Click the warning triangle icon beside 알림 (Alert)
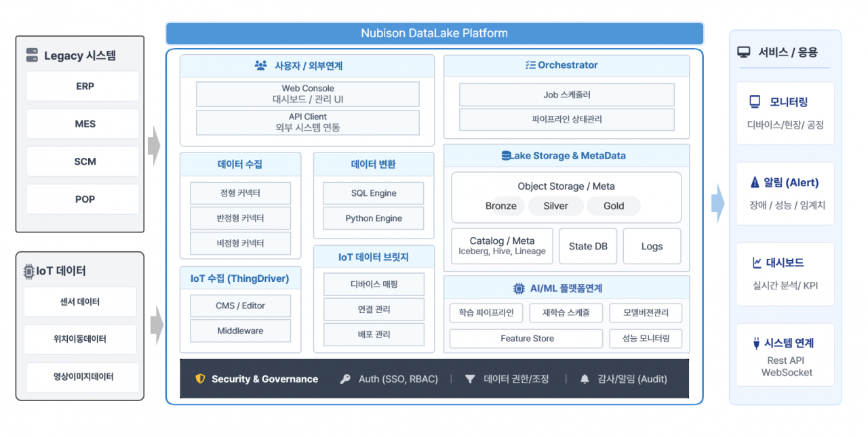This screenshot has height=437, width=868. (x=755, y=182)
